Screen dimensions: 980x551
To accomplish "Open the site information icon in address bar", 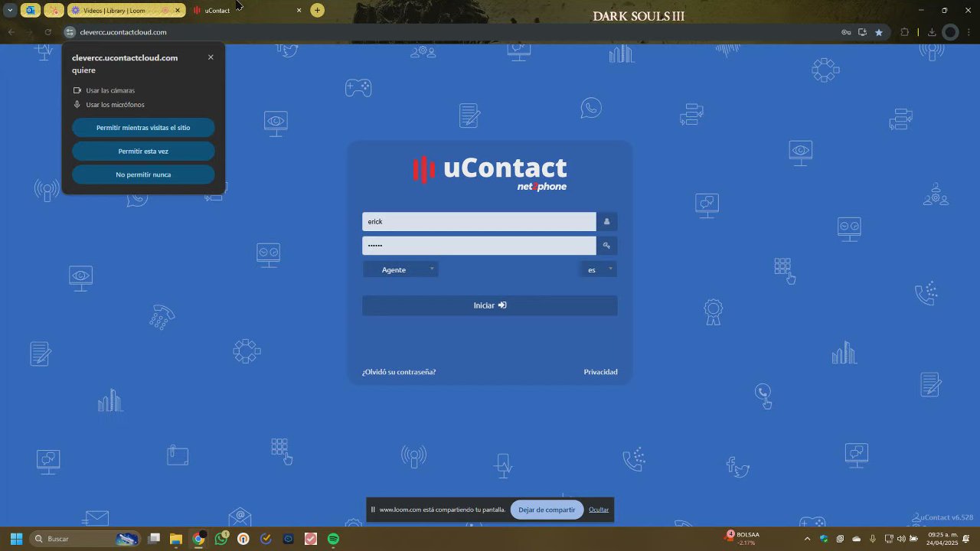I will coord(70,32).
